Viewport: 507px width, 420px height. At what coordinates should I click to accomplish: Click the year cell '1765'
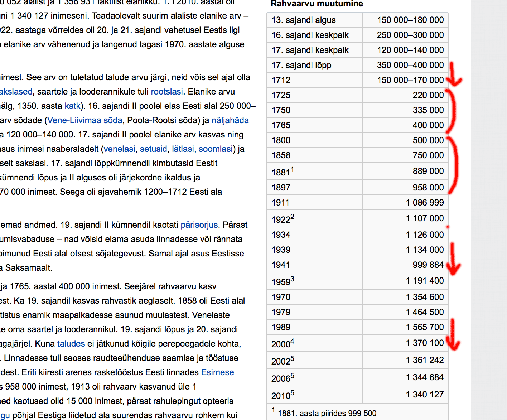click(x=281, y=125)
